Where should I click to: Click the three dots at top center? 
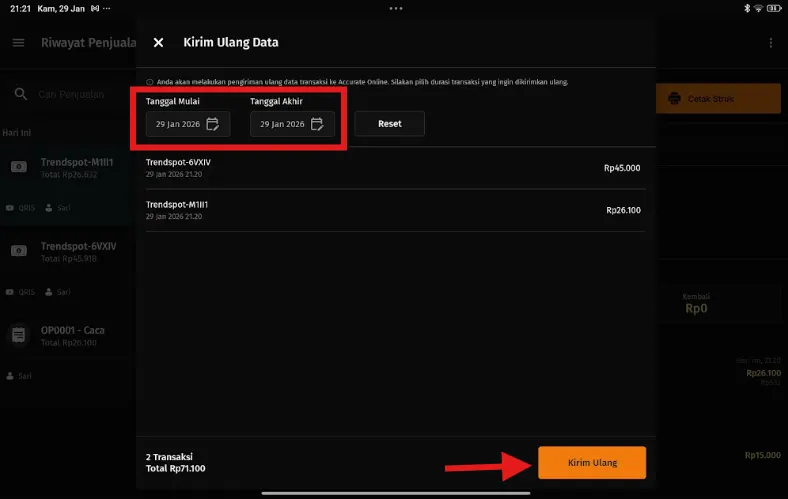coord(396,8)
